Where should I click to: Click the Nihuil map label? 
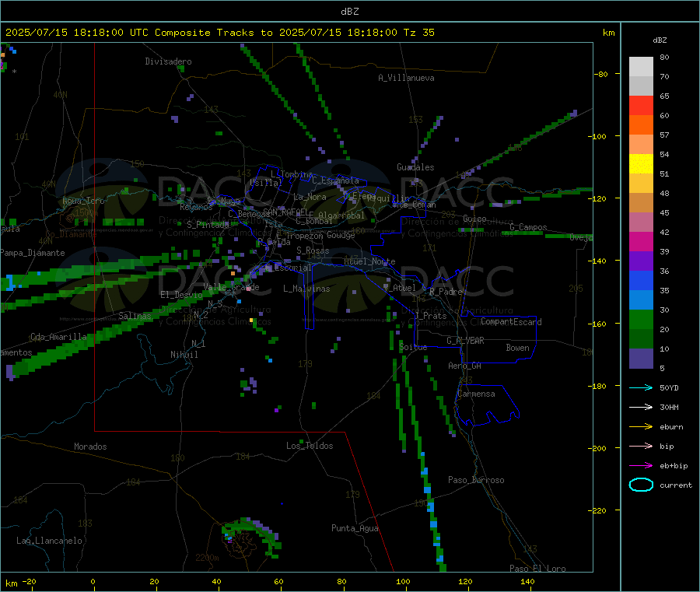(184, 355)
